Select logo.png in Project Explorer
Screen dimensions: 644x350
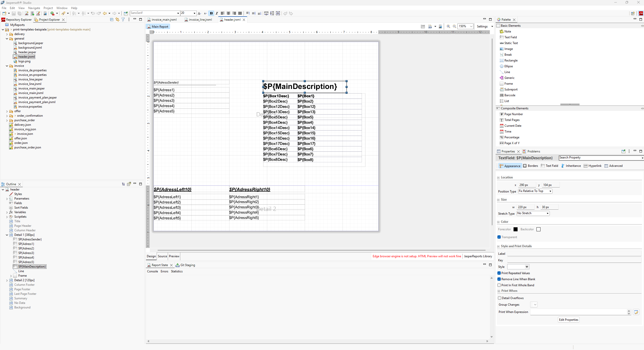[x=22, y=61]
